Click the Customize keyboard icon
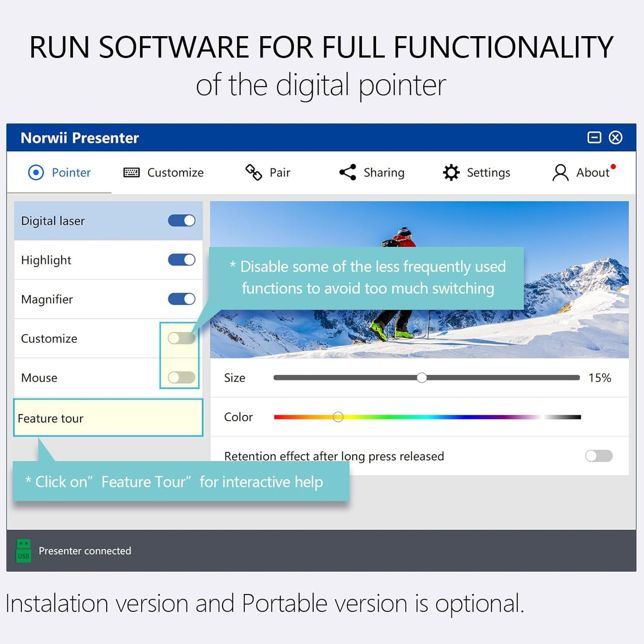 tap(131, 172)
